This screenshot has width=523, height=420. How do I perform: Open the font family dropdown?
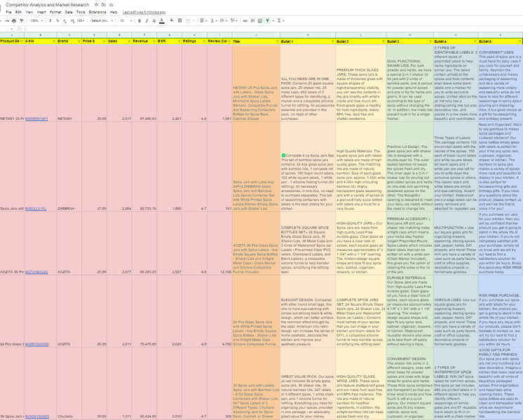(x=102, y=20)
